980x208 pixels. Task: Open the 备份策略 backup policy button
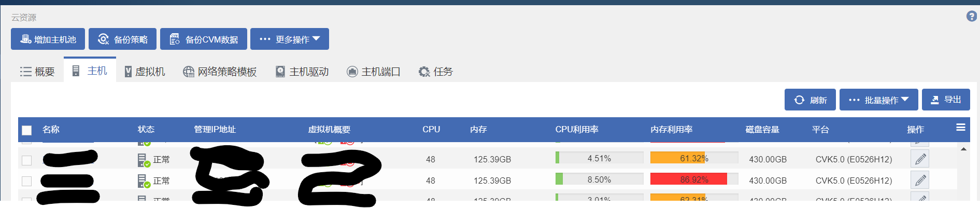[122, 39]
